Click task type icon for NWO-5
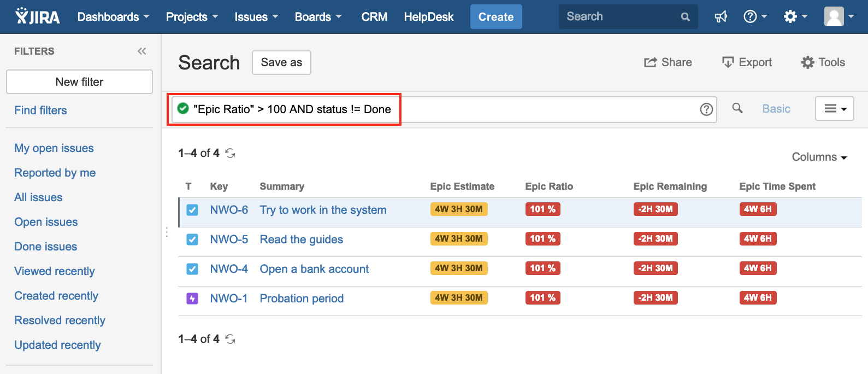 pos(192,239)
